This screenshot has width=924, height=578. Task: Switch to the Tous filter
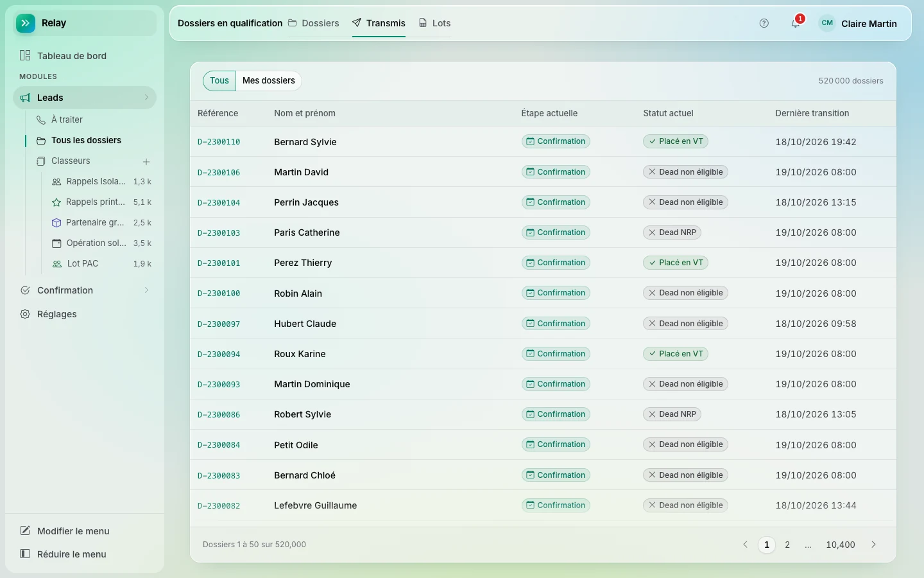tap(219, 81)
